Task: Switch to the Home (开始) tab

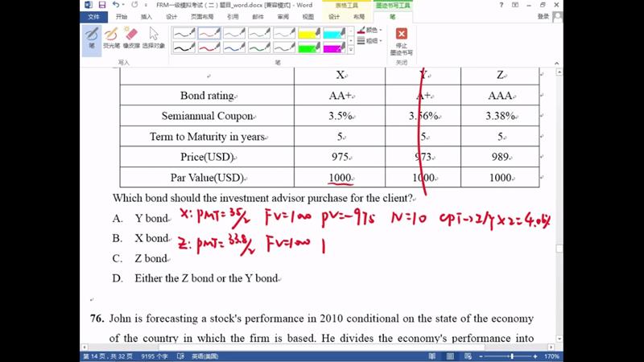Action: [122, 17]
